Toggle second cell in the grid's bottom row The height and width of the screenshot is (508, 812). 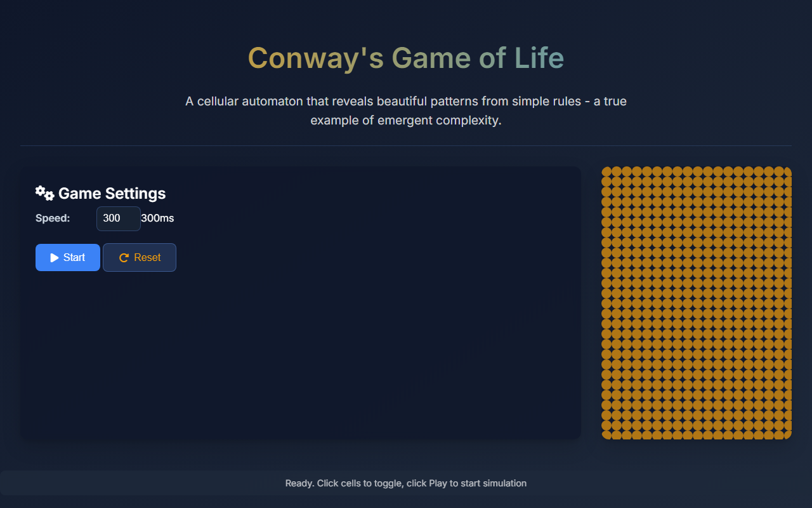click(x=617, y=436)
